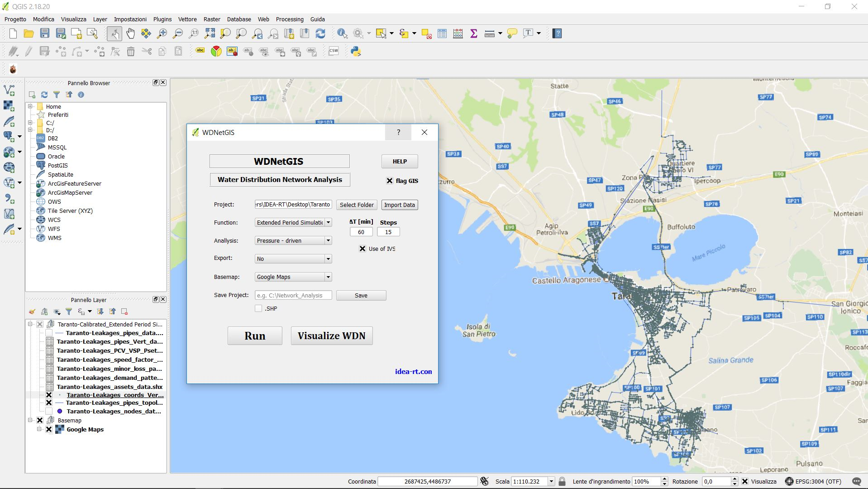Refresh the map canvas with the refresh icon
This screenshot has width=868, height=489.
(x=320, y=33)
